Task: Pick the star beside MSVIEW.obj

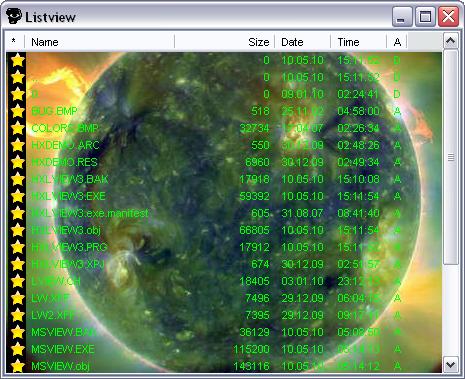Action: pyautogui.click(x=18, y=366)
